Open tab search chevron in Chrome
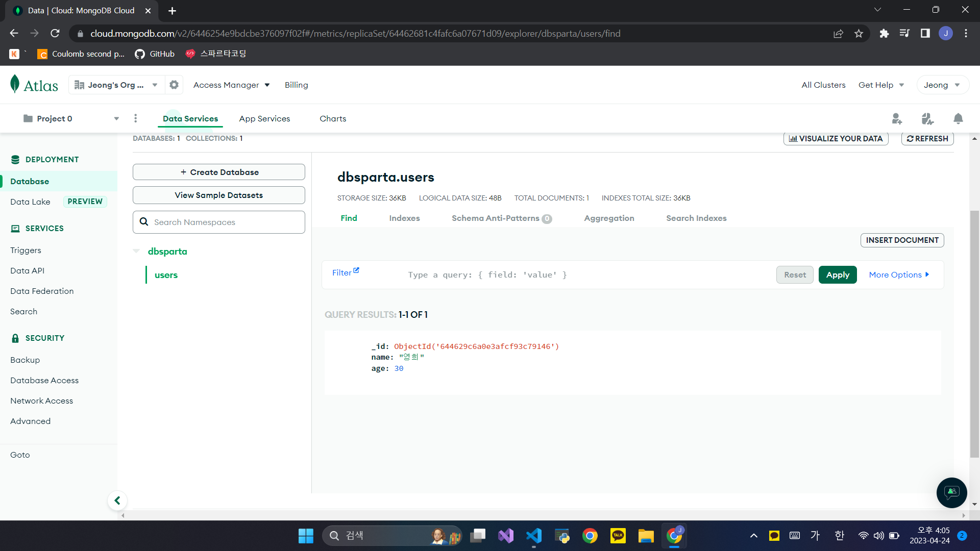 click(877, 10)
